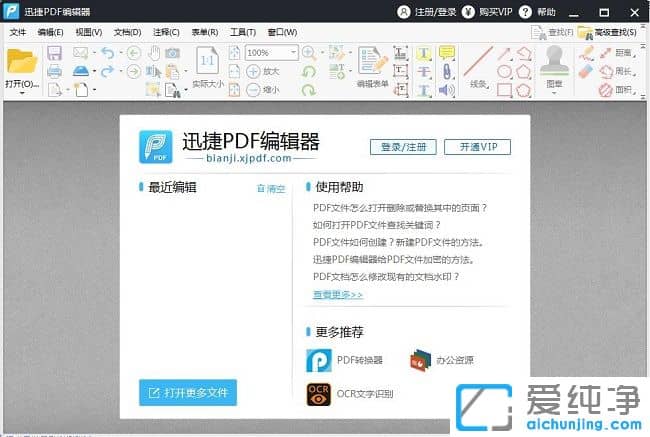The width and height of the screenshot is (650, 437).
Task: Add a yellow sticky note comment
Action: (x=446, y=53)
